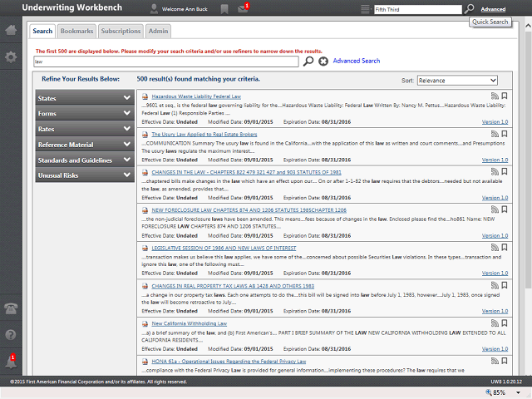Open browser zoom level dropdown arrow
The image size is (532, 399).
[518, 392]
